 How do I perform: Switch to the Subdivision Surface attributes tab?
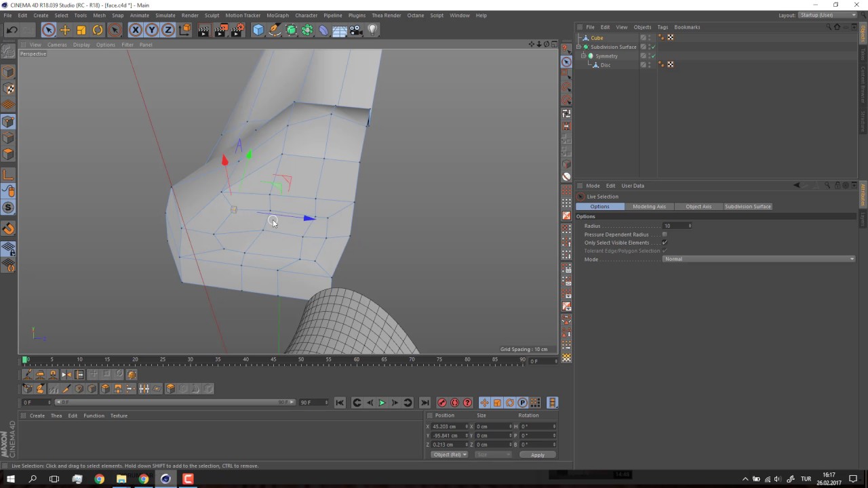pyautogui.click(x=747, y=207)
